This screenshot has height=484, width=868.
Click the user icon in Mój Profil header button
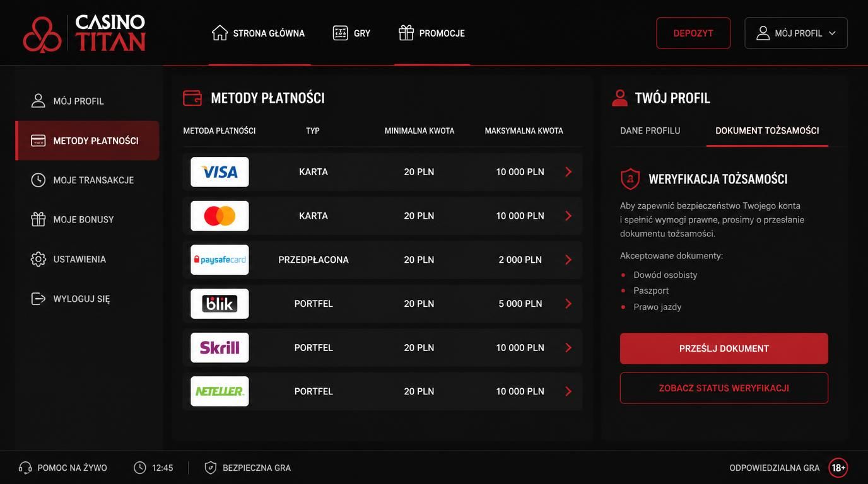[763, 33]
